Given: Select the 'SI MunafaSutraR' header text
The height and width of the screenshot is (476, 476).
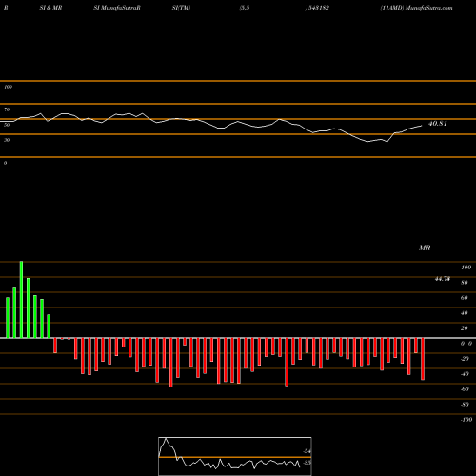Looking at the screenshot, I should click(x=117, y=8).
